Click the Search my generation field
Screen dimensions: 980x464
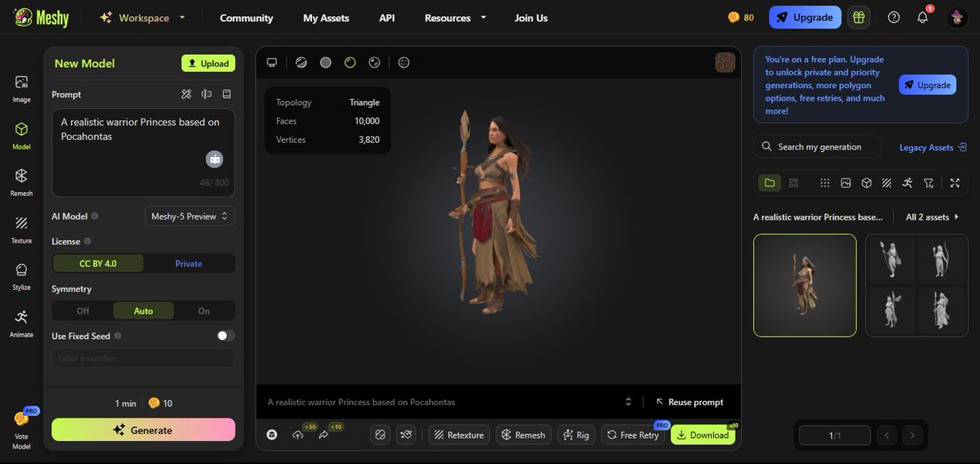(817, 147)
